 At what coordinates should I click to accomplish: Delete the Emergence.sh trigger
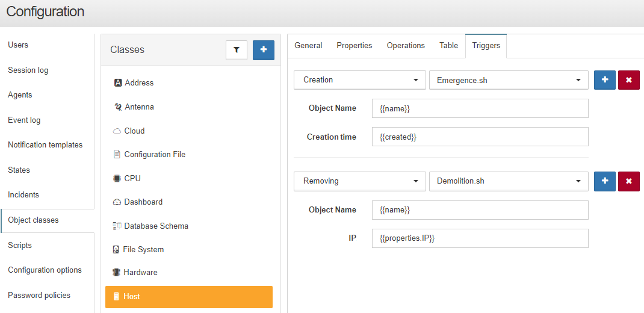pos(629,80)
